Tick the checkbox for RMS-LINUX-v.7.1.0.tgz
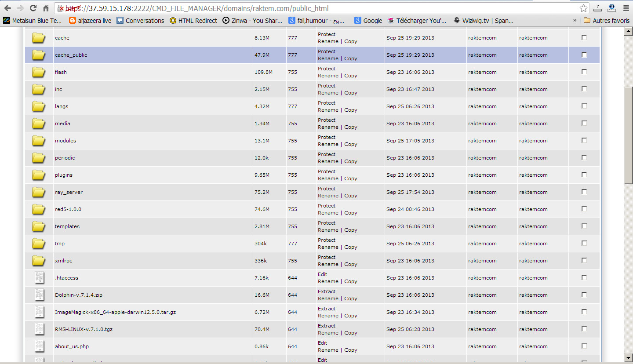The height and width of the screenshot is (364, 633). click(x=584, y=329)
